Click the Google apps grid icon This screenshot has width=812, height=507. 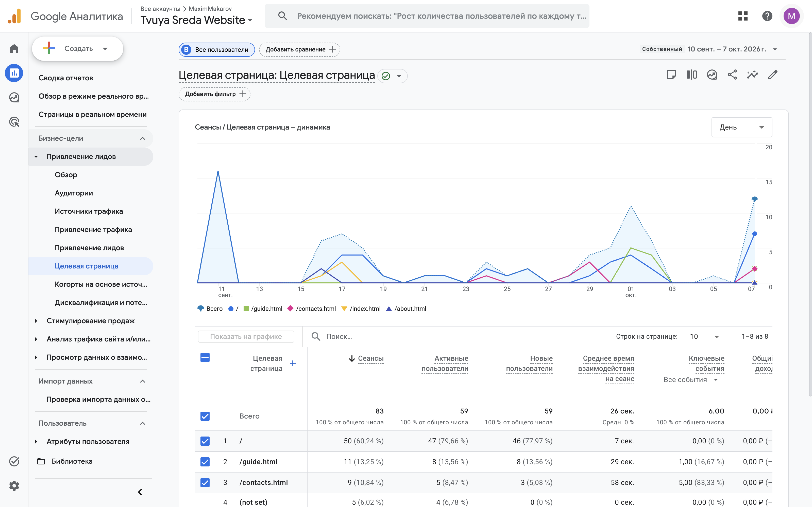(x=743, y=16)
